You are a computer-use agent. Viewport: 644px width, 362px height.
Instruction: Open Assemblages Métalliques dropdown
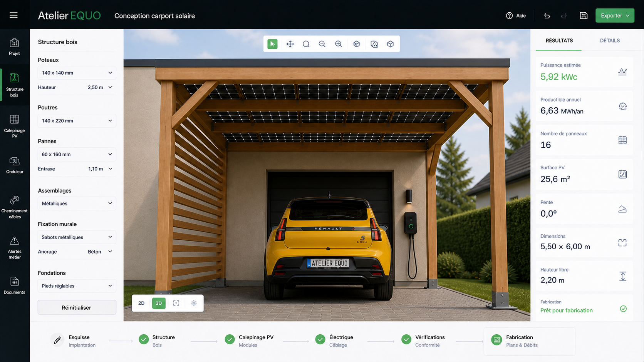click(77, 204)
